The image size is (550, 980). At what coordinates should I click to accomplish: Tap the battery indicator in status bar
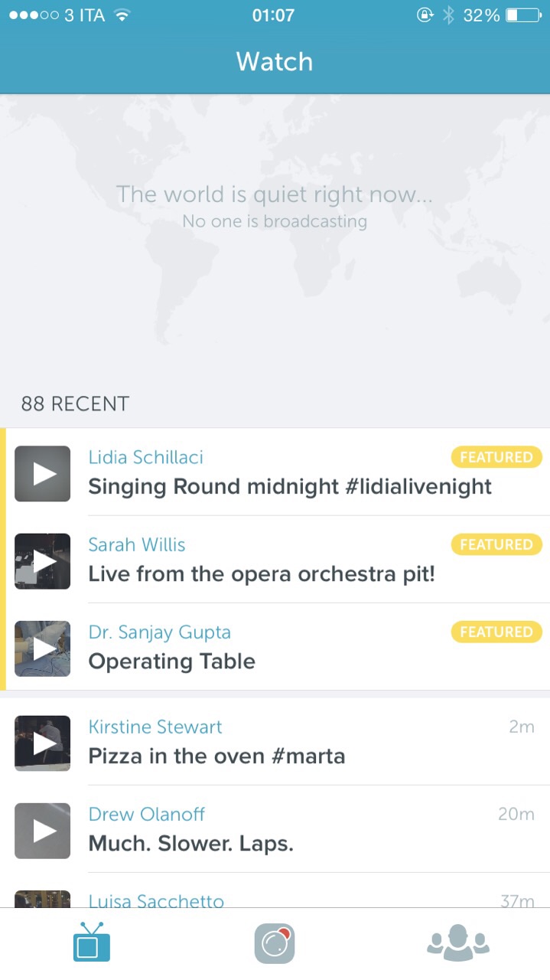523,15
